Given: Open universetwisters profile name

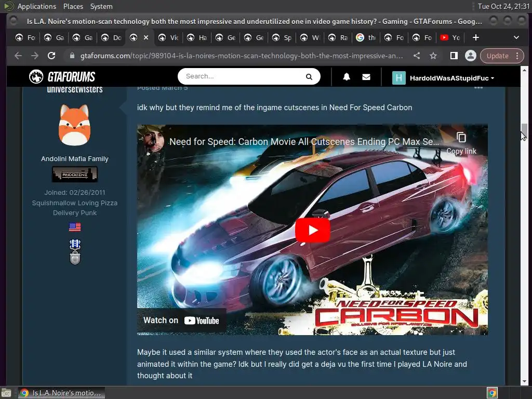Looking at the screenshot, I should point(75,89).
